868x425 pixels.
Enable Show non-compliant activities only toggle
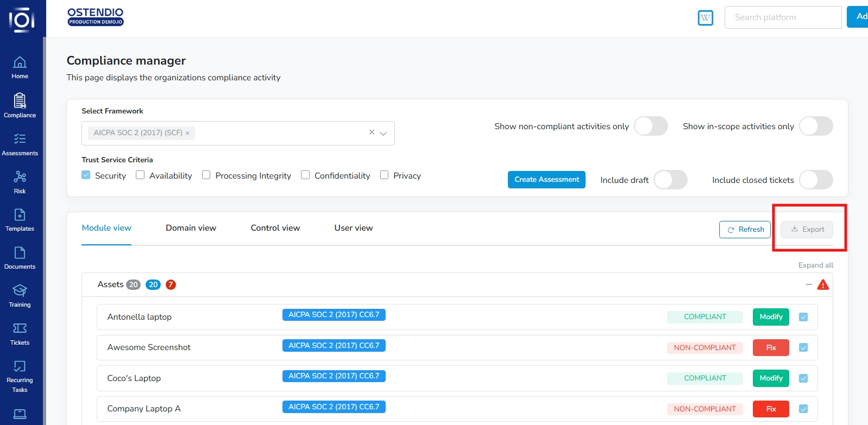click(651, 126)
